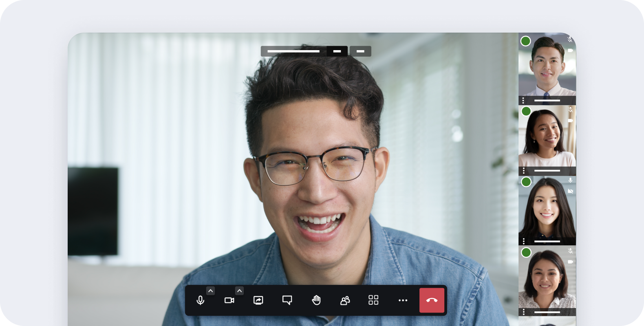The height and width of the screenshot is (326, 644).
Task: Click the name bar under the man-in-tie thumbnail
Action: coord(547,100)
